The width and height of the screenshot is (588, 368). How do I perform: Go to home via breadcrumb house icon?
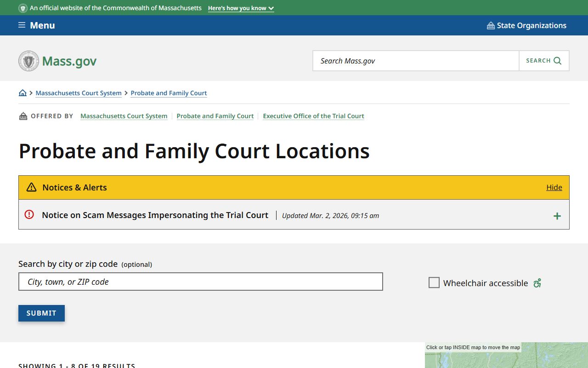click(x=23, y=93)
